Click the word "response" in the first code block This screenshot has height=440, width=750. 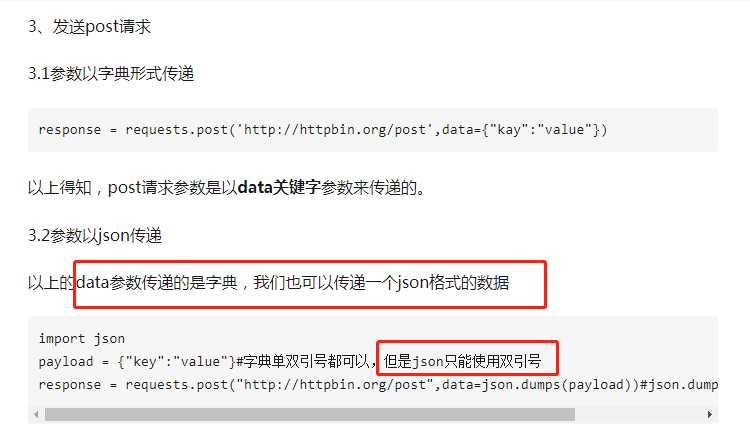point(70,130)
